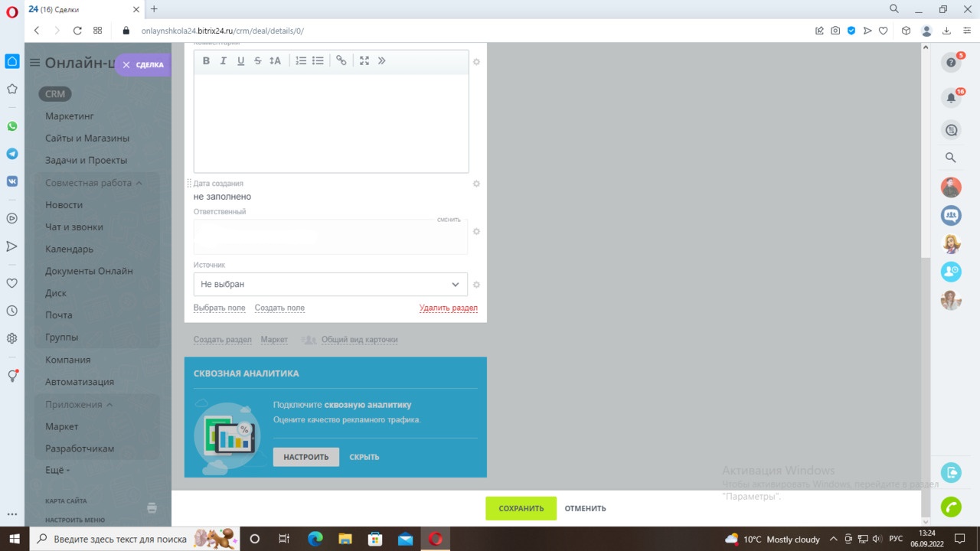
Task: Reload the page in Opera
Action: 77,31
